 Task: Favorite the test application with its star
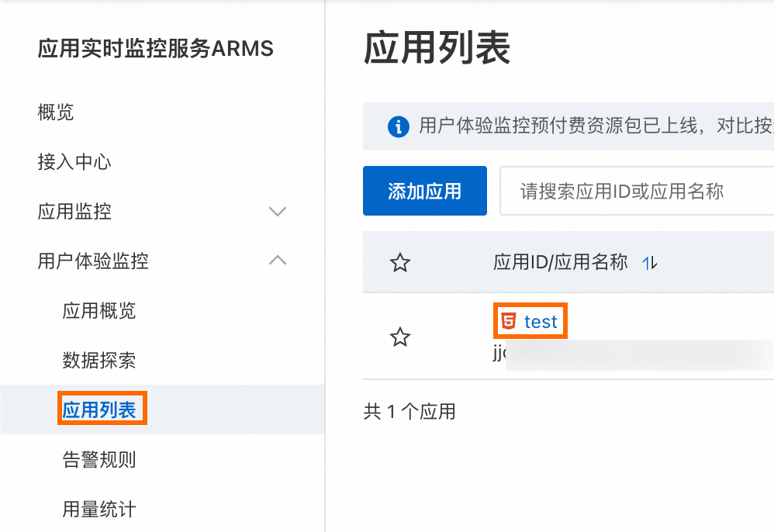399,337
